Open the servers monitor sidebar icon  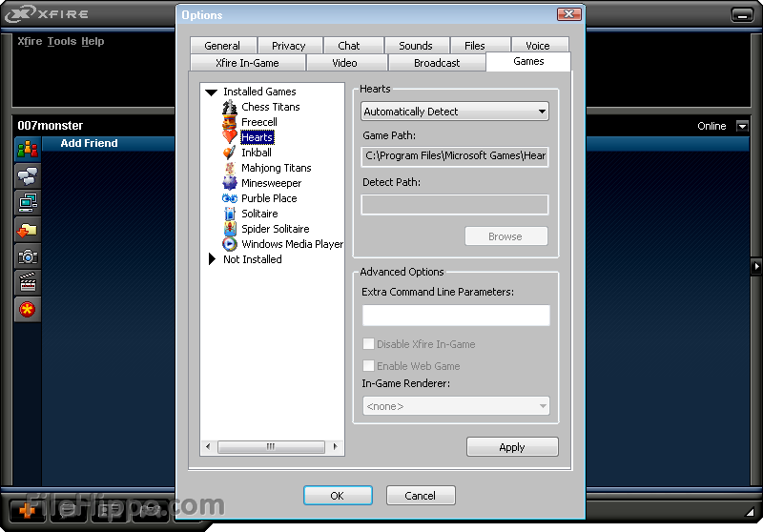28,202
